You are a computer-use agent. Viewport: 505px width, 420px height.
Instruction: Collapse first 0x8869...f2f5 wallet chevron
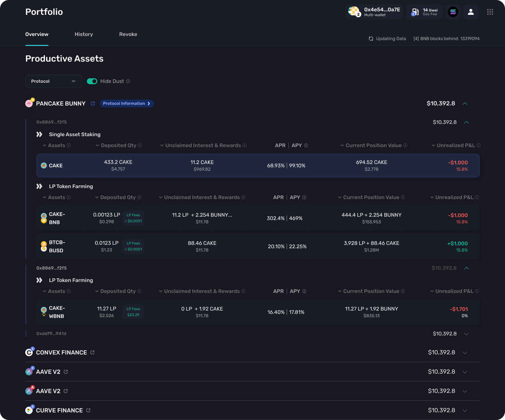click(x=466, y=122)
